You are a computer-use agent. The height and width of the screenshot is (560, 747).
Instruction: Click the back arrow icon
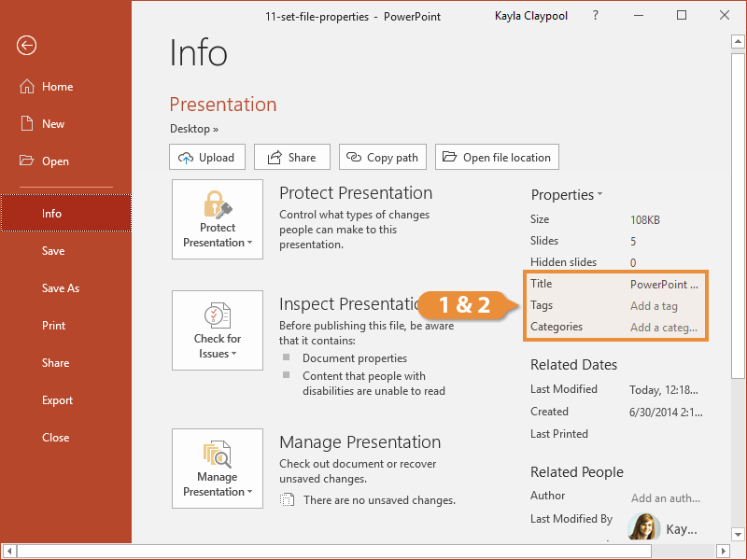[x=27, y=46]
